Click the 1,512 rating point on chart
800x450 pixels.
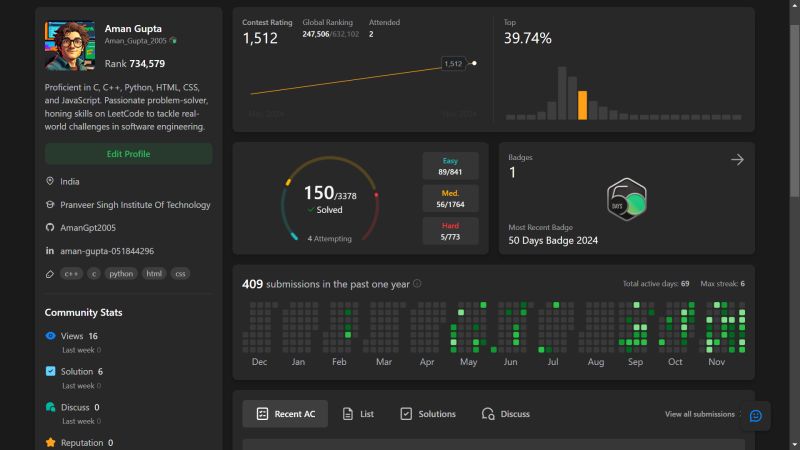click(x=474, y=63)
